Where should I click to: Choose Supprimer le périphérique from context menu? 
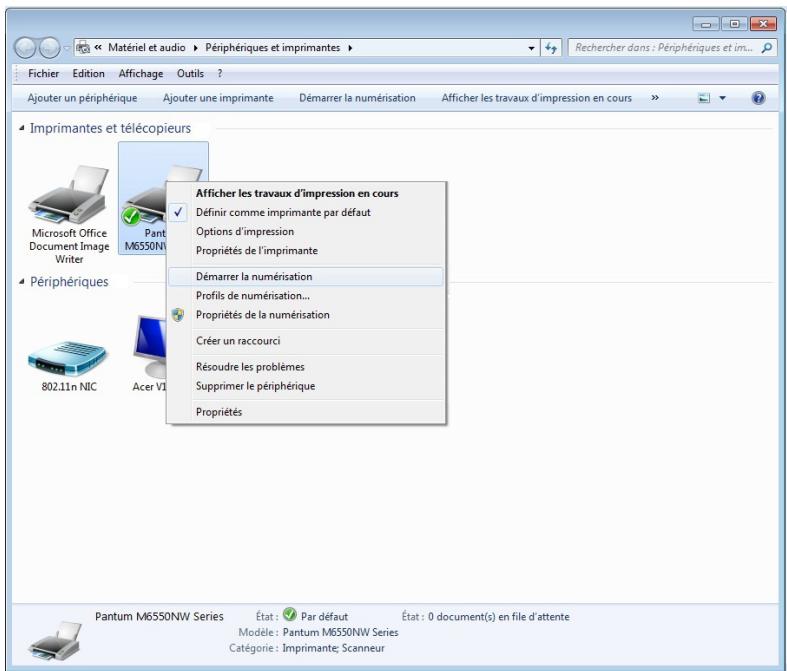255,386
